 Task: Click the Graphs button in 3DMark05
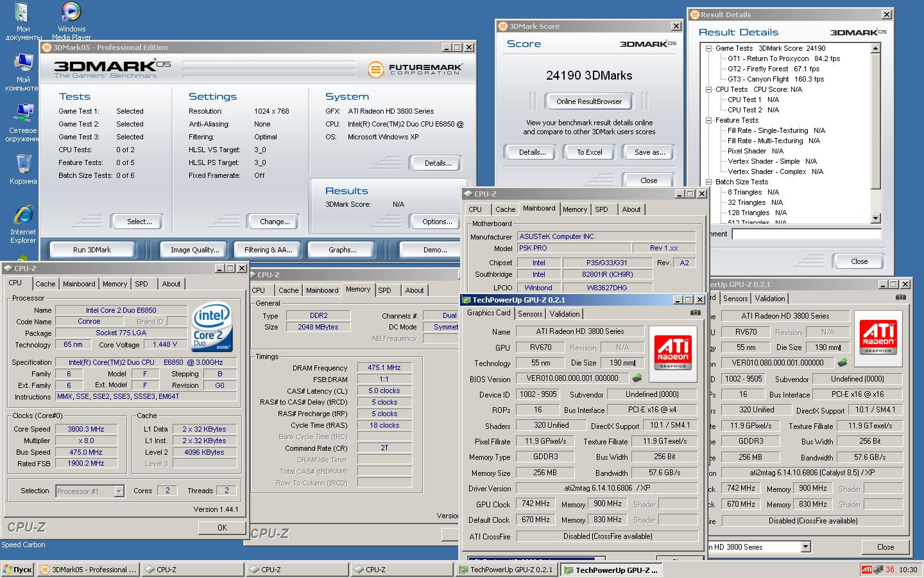pyautogui.click(x=342, y=250)
